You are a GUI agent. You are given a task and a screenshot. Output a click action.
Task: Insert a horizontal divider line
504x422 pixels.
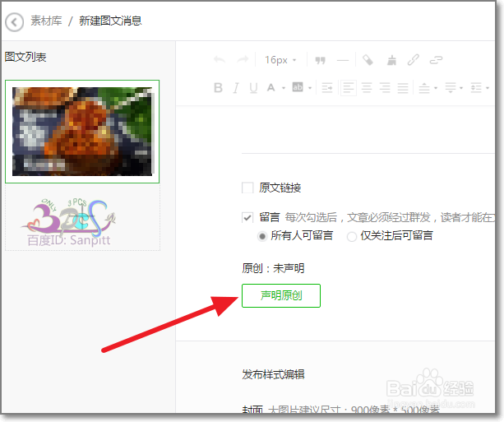click(x=343, y=60)
